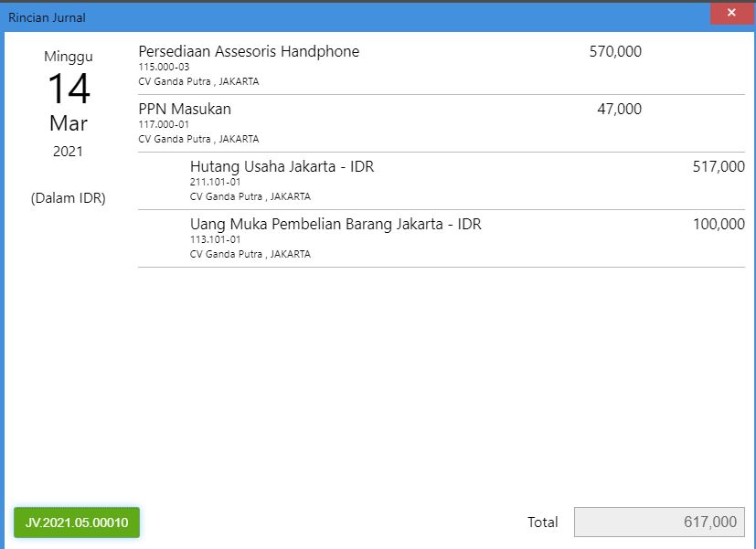Click account code 117.000-01

[164, 124]
